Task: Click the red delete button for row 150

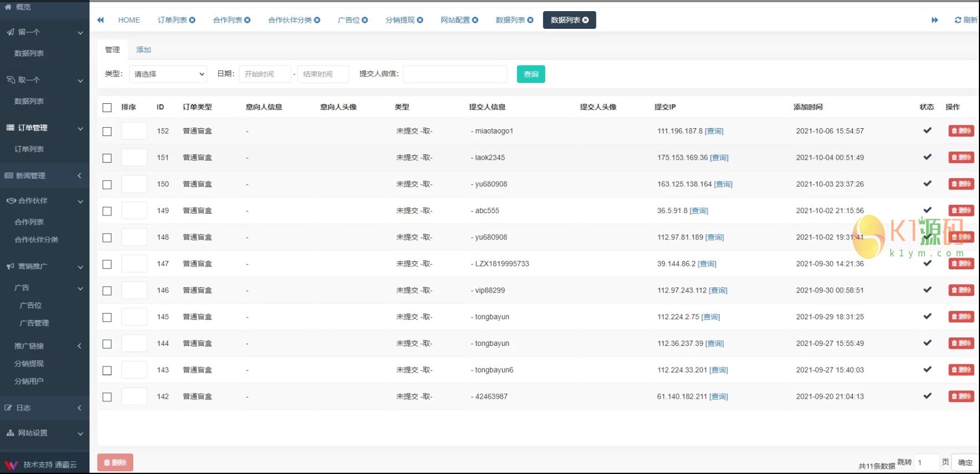Action: [x=961, y=184]
